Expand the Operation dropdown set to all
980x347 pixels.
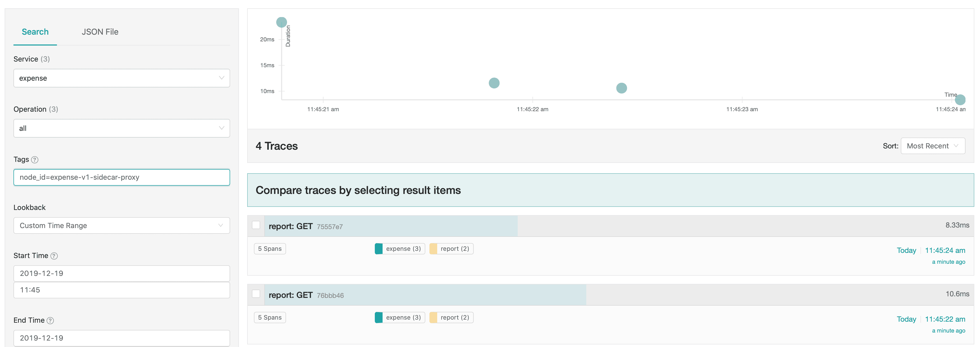[121, 128]
